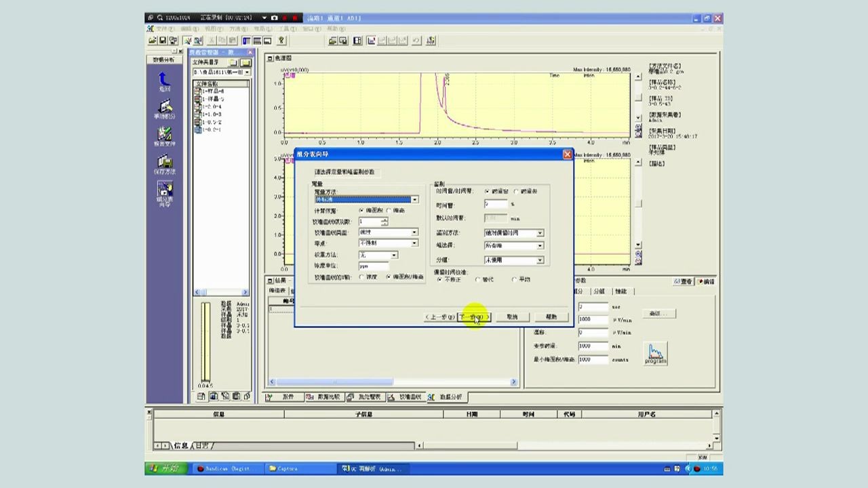
Task: Click the 帮助 help button in wizard
Action: pos(551,317)
